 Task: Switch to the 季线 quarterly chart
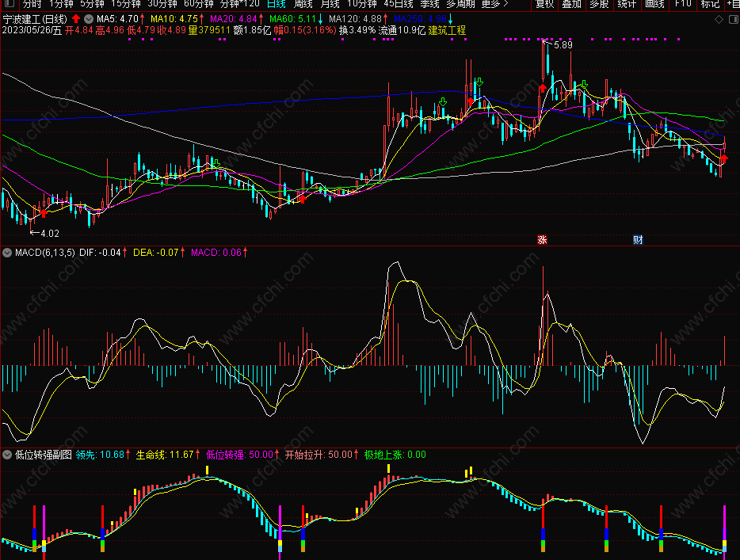pyautogui.click(x=429, y=4)
